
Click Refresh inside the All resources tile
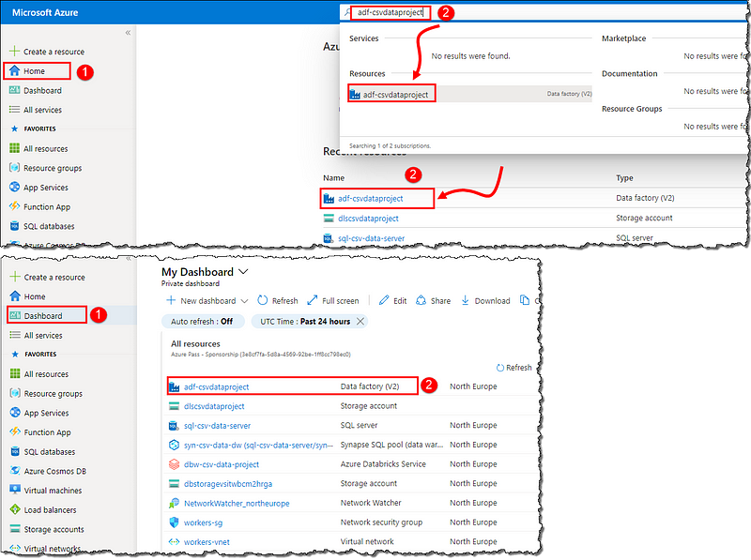point(513,368)
